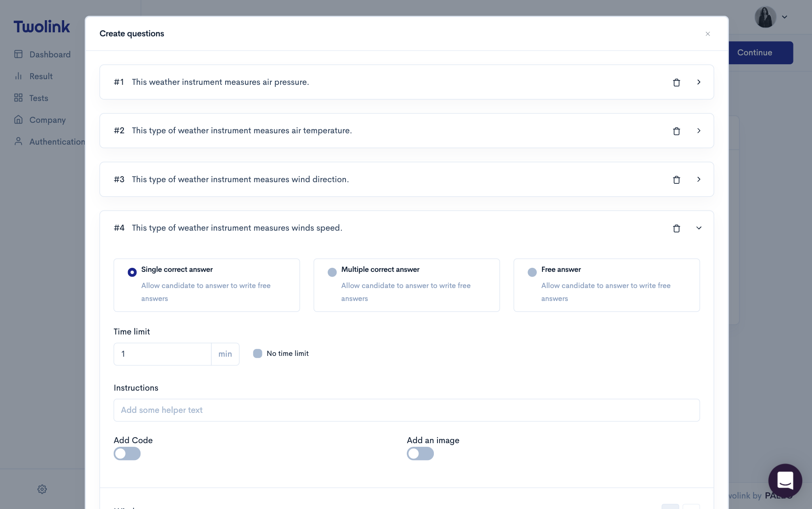Expand question #3 about wind direction
The width and height of the screenshot is (812, 509).
[x=699, y=179]
